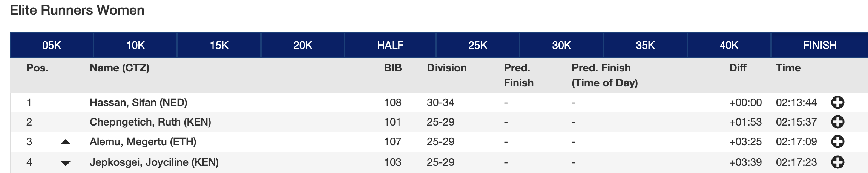Click runner name Chepngetich, Ruth (KEN)
This screenshot has height=173, width=868.
point(150,122)
